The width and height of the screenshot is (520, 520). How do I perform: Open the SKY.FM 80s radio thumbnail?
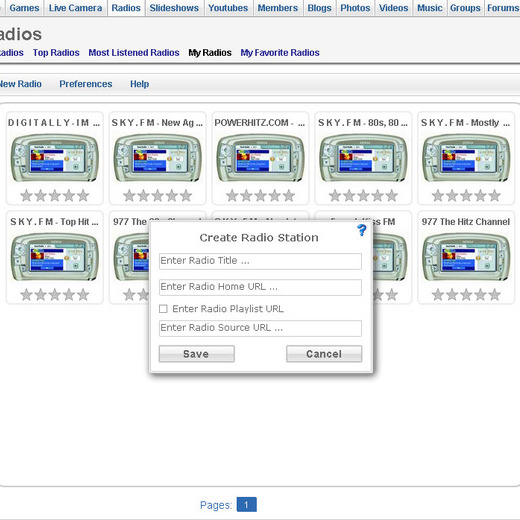(363, 158)
